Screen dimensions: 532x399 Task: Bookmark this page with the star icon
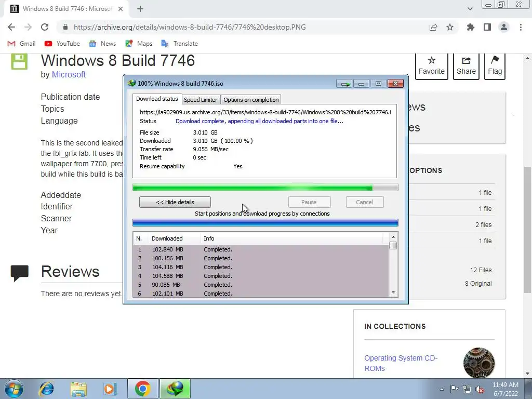coord(450,27)
